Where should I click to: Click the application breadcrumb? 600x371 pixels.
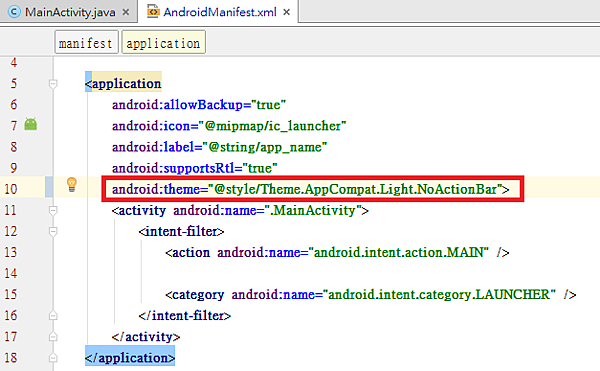pyautogui.click(x=163, y=42)
